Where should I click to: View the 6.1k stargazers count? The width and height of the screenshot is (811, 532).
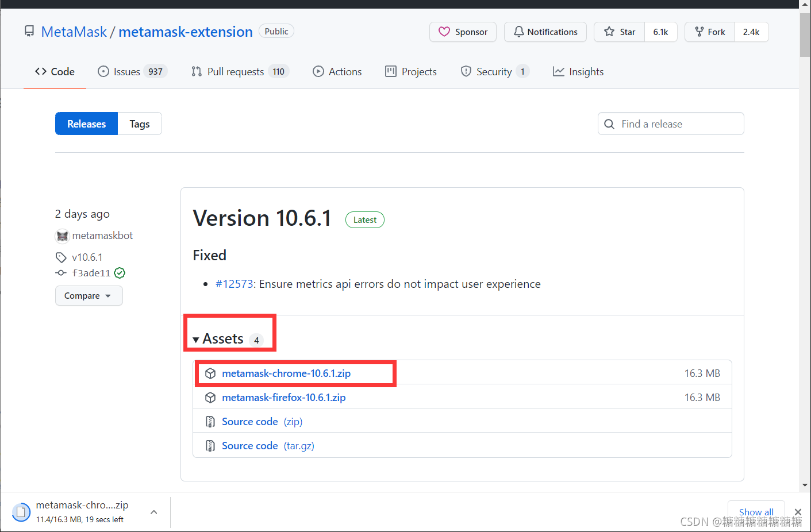661,32
